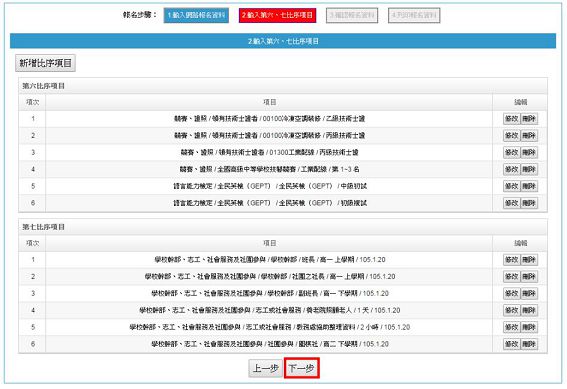Click 刪除 for the 乙級技術士證 row

[x=529, y=119]
